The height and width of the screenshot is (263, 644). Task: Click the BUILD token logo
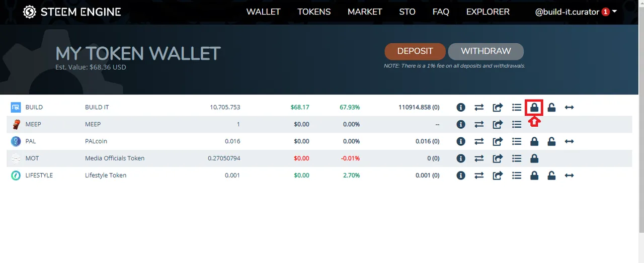pyautogui.click(x=16, y=107)
